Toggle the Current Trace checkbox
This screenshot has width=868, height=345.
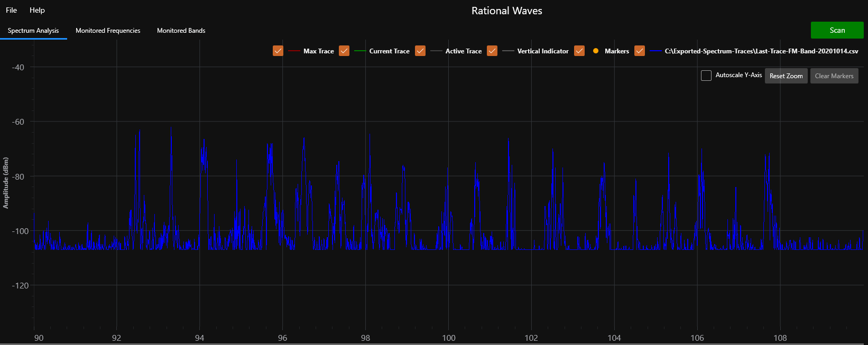[x=344, y=51]
